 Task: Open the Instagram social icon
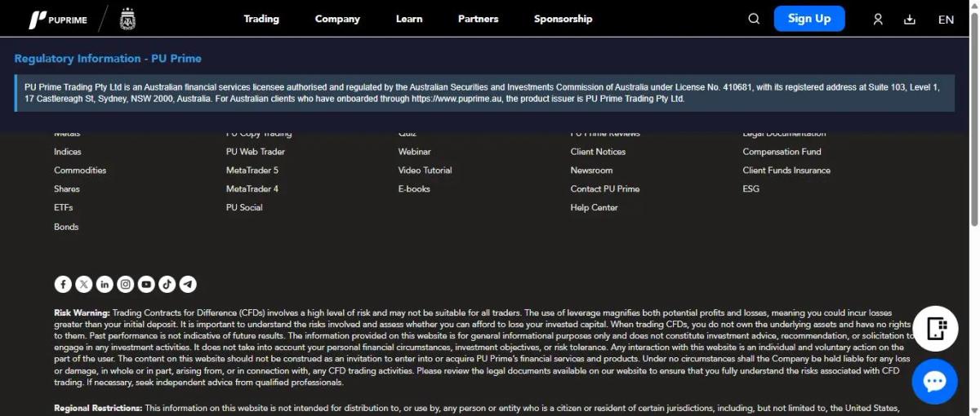(x=126, y=284)
